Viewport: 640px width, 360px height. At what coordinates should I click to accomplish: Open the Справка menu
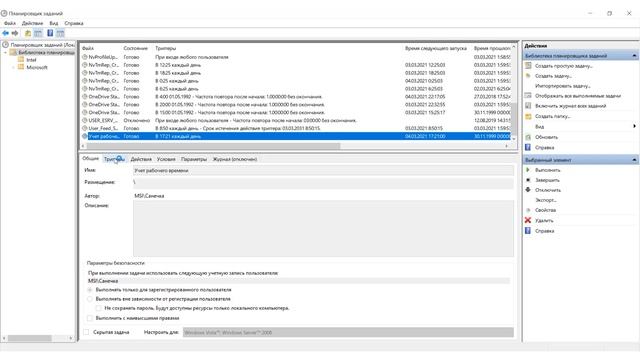tap(74, 23)
